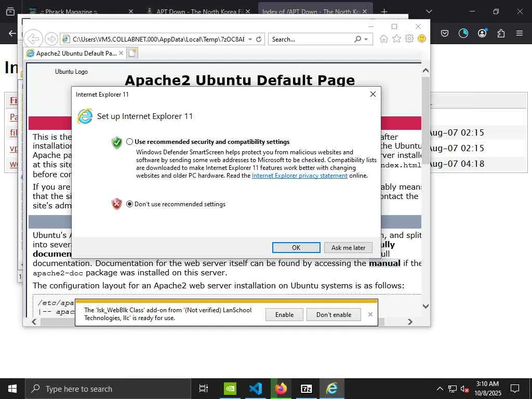Image resolution: width=532 pixels, height=399 pixels.
Task: Click the muted volume tray icon
Action: 464,389
